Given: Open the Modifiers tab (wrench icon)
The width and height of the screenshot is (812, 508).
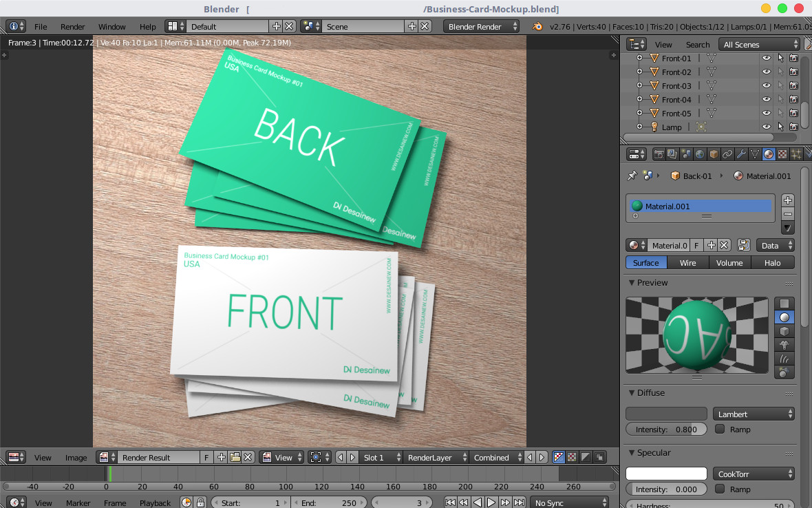Looking at the screenshot, I should click(x=740, y=154).
